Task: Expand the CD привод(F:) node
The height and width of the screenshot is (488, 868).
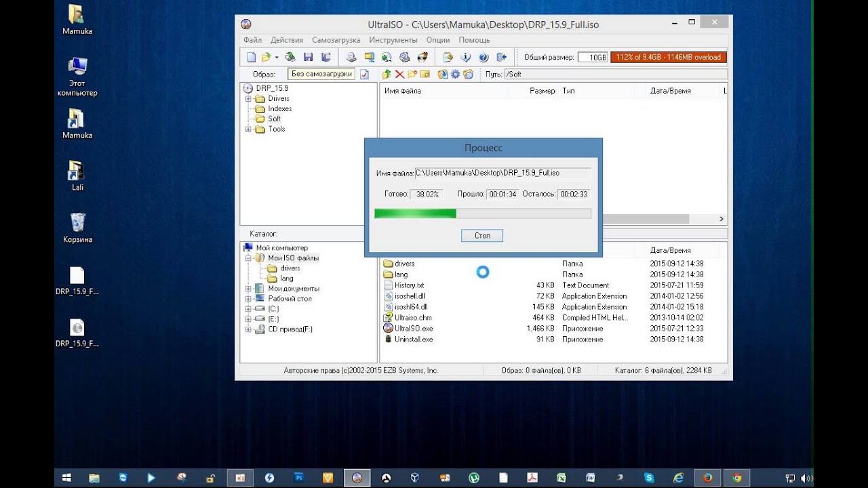Action: (248, 329)
